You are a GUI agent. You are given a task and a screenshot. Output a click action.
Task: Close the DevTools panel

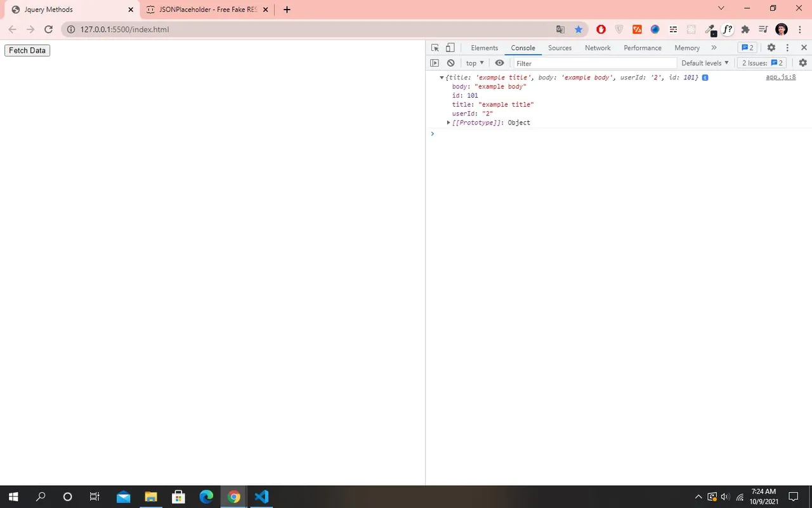click(x=804, y=48)
